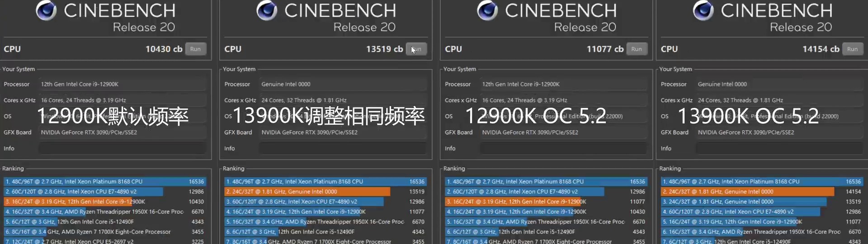Select highlighted Genuine Intel 0000 row scoring 14154

[762, 192]
